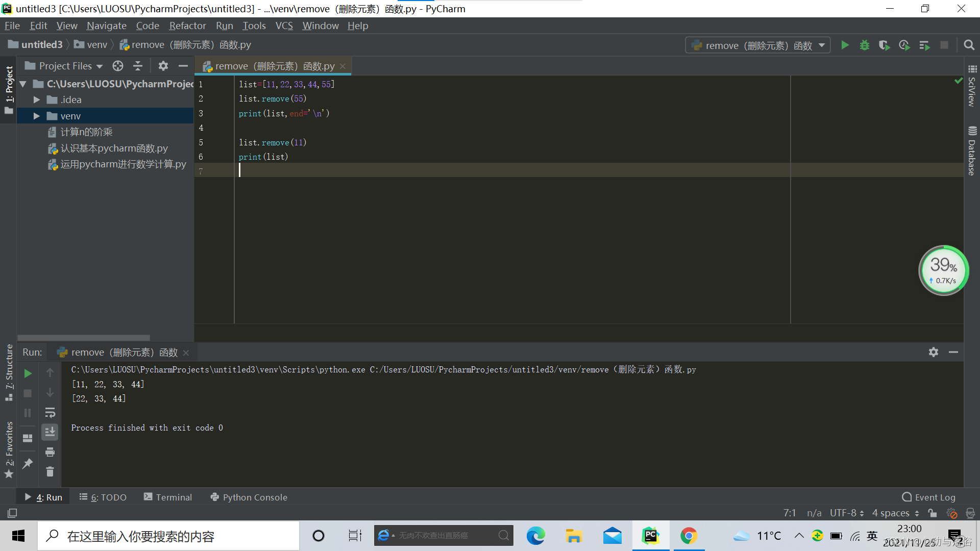Start debugging with the bug icon

tap(865, 45)
